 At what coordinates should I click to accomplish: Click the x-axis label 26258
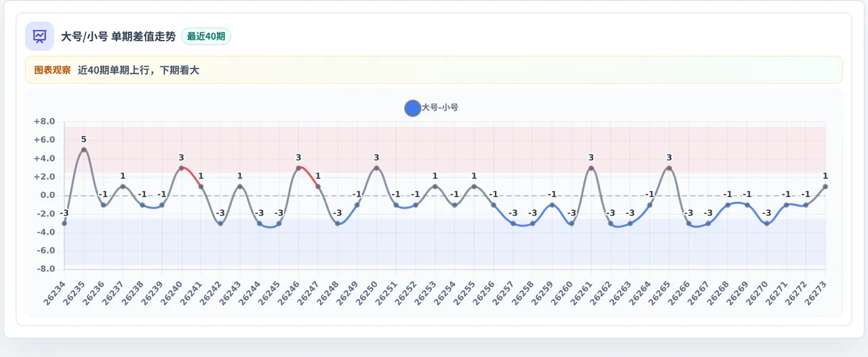[523, 293]
